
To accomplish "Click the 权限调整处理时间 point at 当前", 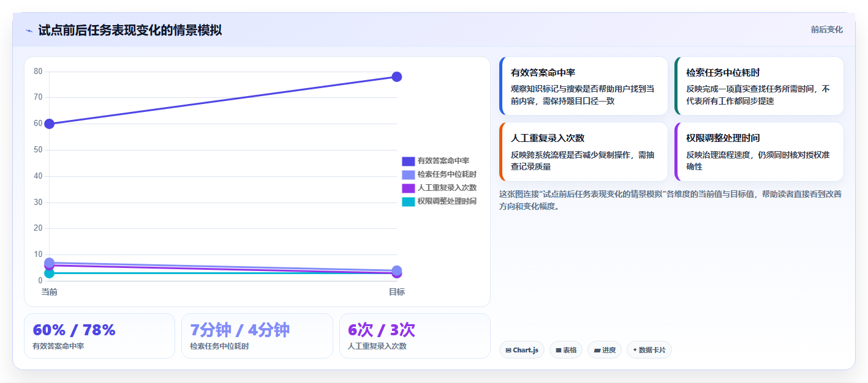I will coord(50,273).
